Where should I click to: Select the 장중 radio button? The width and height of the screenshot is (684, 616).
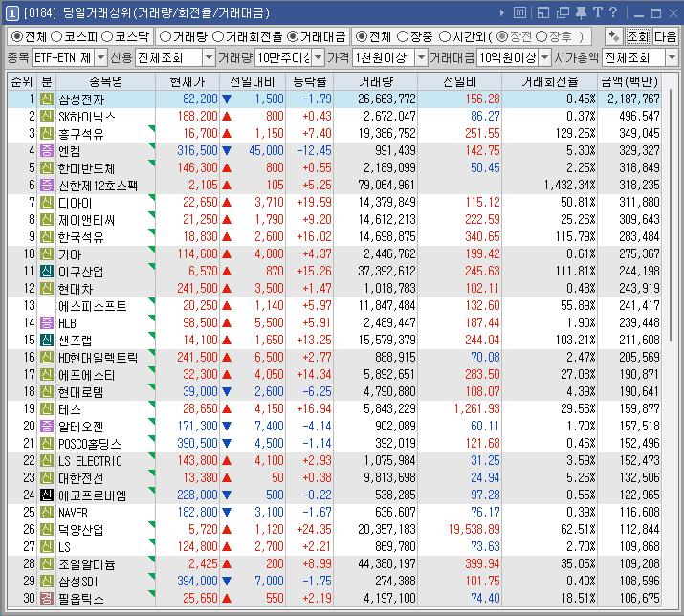pyautogui.click(x=403, y=36)
